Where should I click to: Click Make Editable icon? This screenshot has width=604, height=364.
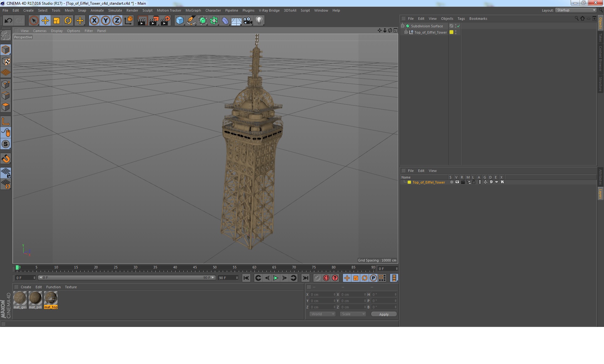pyautogui.click(x=6, y=36)
